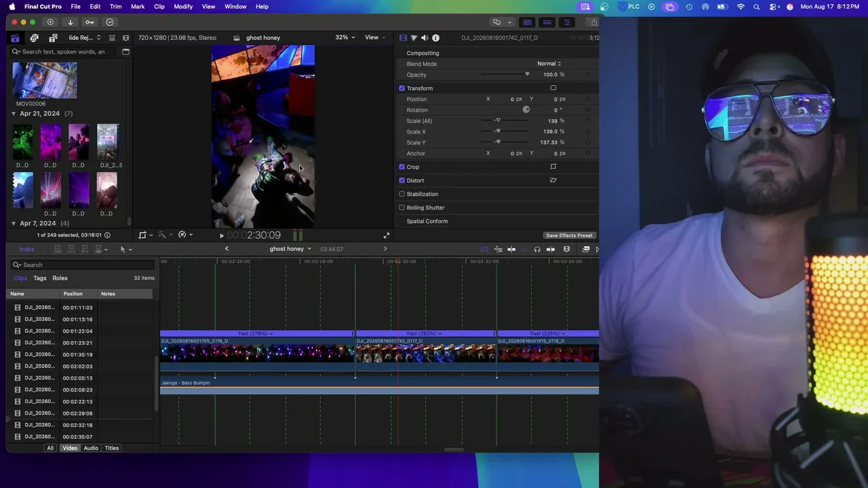Image resolution: width=868 pixels, height=488 pixels.
Task: Select the MOV00006 clip thumbnail
Action: 45,81
